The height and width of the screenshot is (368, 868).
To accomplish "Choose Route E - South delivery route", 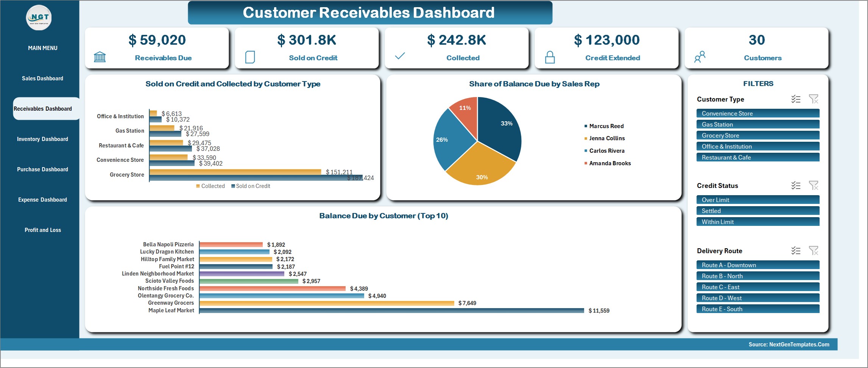I will click(758, 309).
